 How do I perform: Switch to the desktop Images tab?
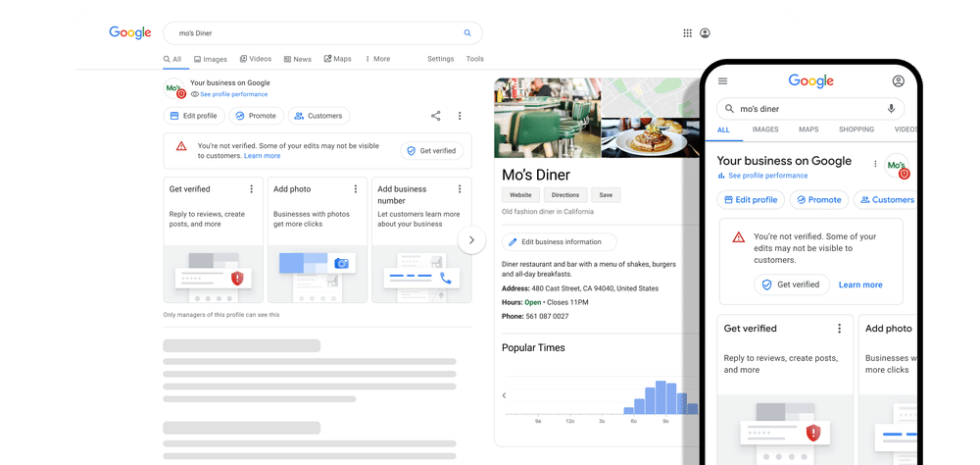(210, 59)
